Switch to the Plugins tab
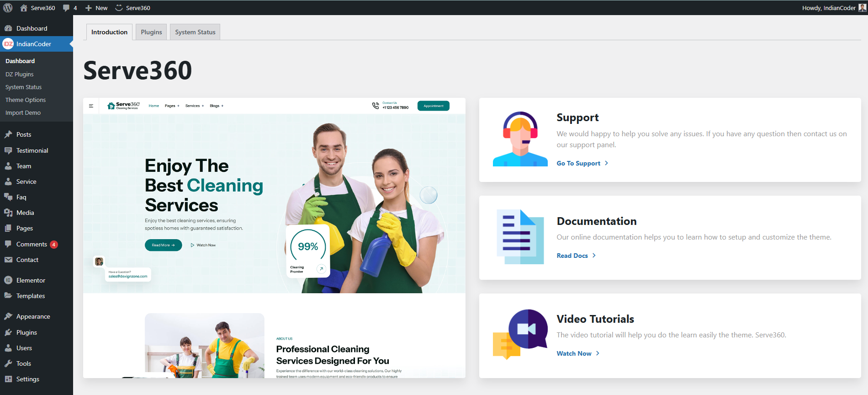 click(x=151, y=32)
